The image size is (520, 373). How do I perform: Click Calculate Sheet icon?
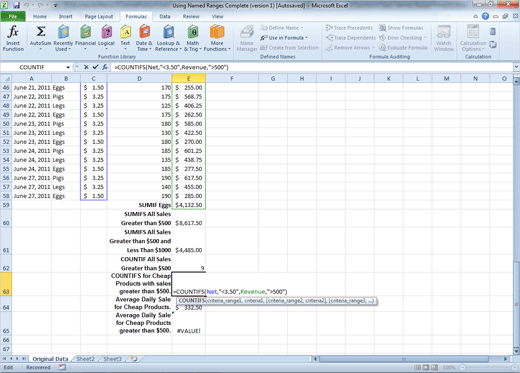[493, 44]
